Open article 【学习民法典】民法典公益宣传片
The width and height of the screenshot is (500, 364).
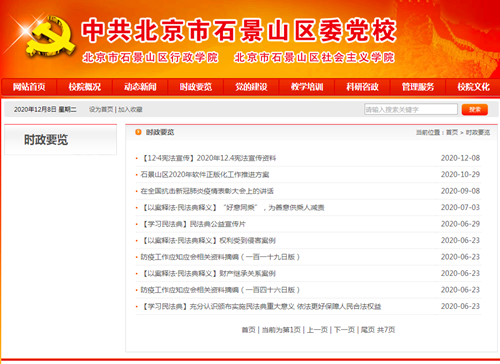tap(193, 224)
